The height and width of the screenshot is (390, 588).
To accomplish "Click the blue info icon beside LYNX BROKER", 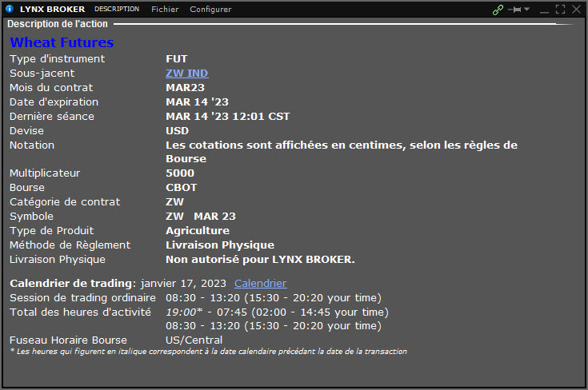I will [x=10, y=9].
